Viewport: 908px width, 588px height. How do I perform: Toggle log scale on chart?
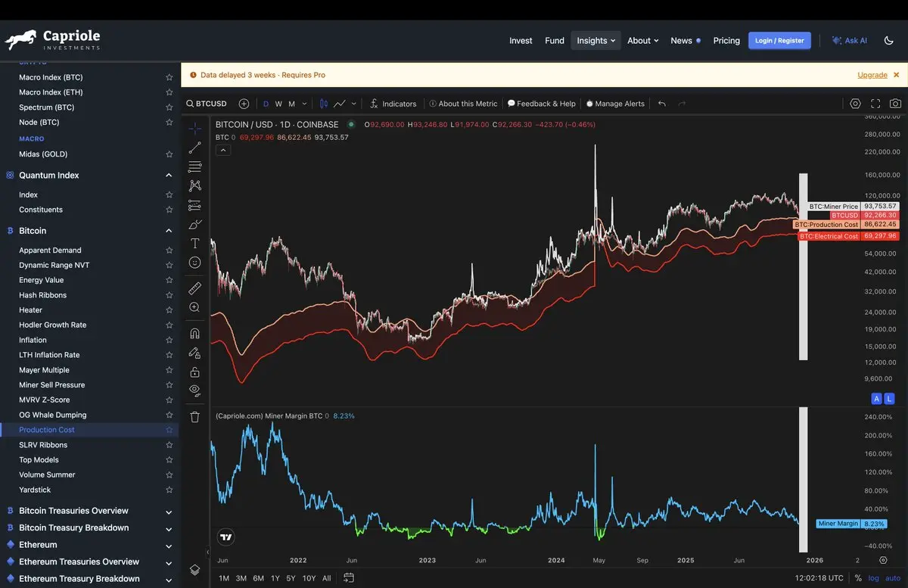tap(873, 578)
